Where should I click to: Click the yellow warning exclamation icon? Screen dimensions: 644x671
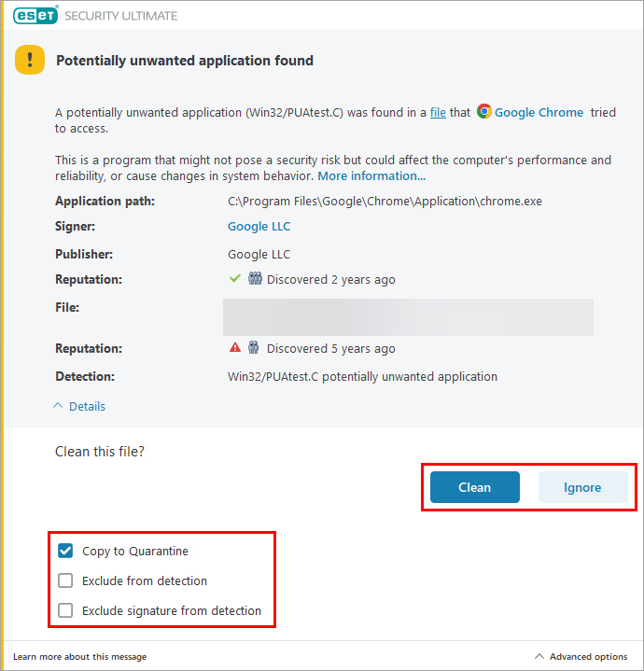point(30,61)
